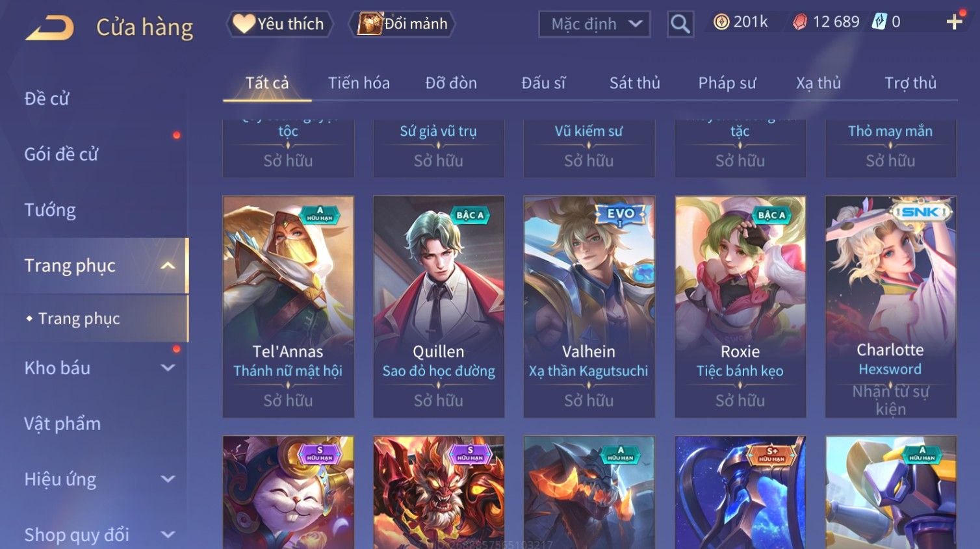
Task: Switch to the Tiến hóa tab
Action: pyautogui.click(x=359, y=83)
